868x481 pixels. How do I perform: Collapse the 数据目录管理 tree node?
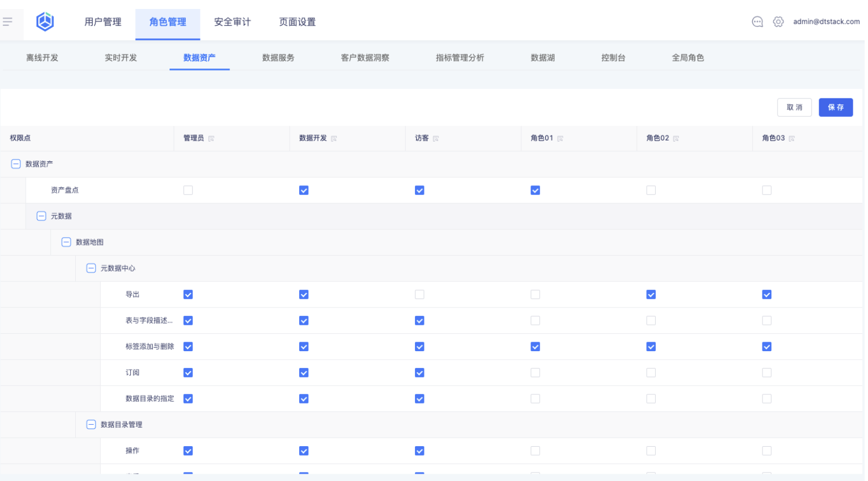91,424
